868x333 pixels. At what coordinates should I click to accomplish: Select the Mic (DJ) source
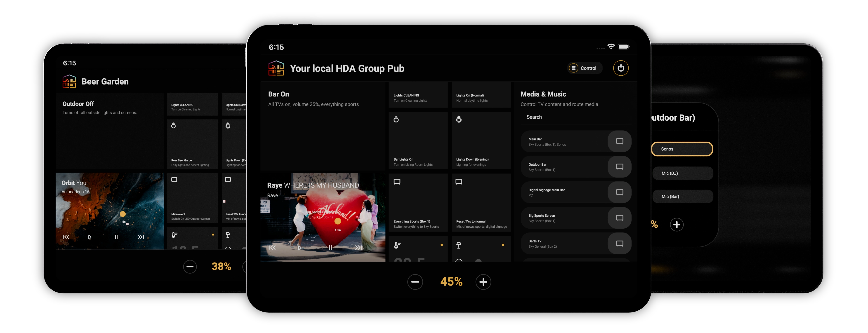[683, 174]
